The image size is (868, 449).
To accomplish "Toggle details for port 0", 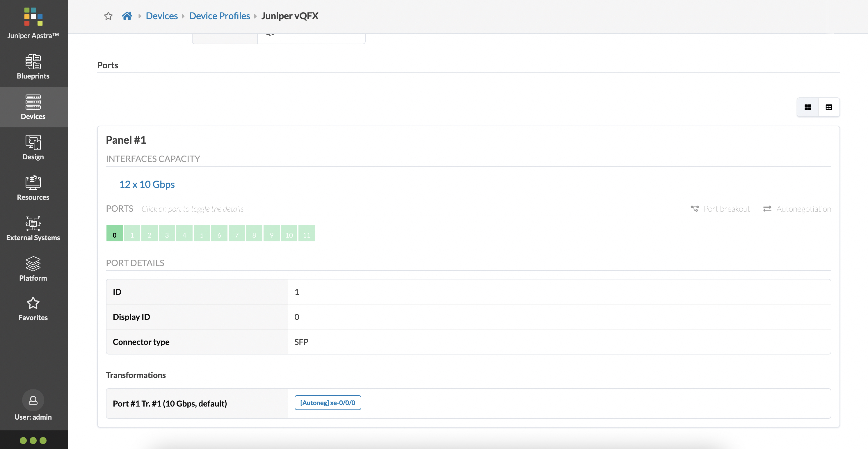I will click(115, 234).
